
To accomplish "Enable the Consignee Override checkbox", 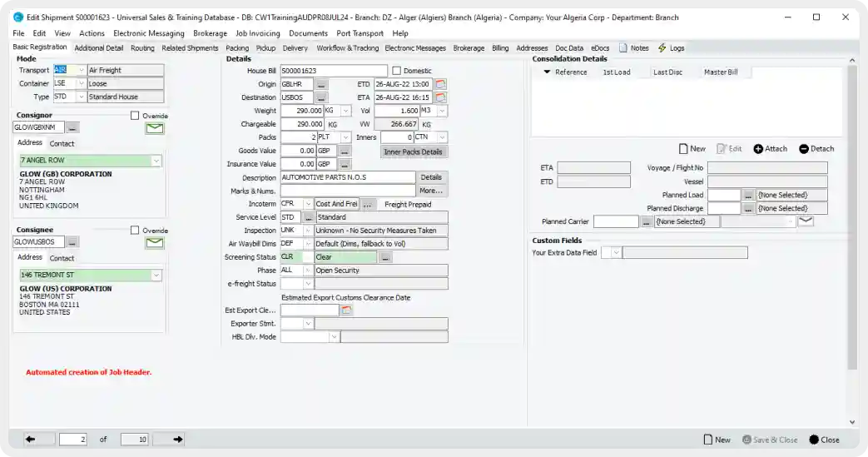I will (135, 230).
